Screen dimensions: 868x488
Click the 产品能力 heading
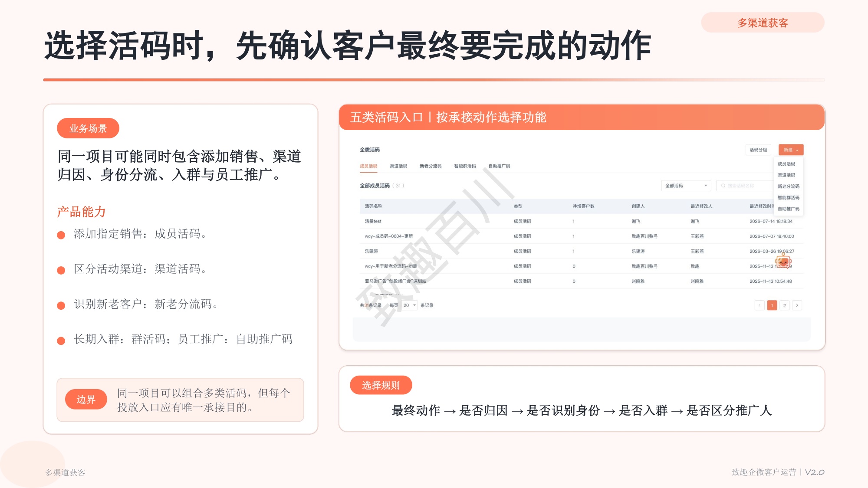[x=82, y=212]
